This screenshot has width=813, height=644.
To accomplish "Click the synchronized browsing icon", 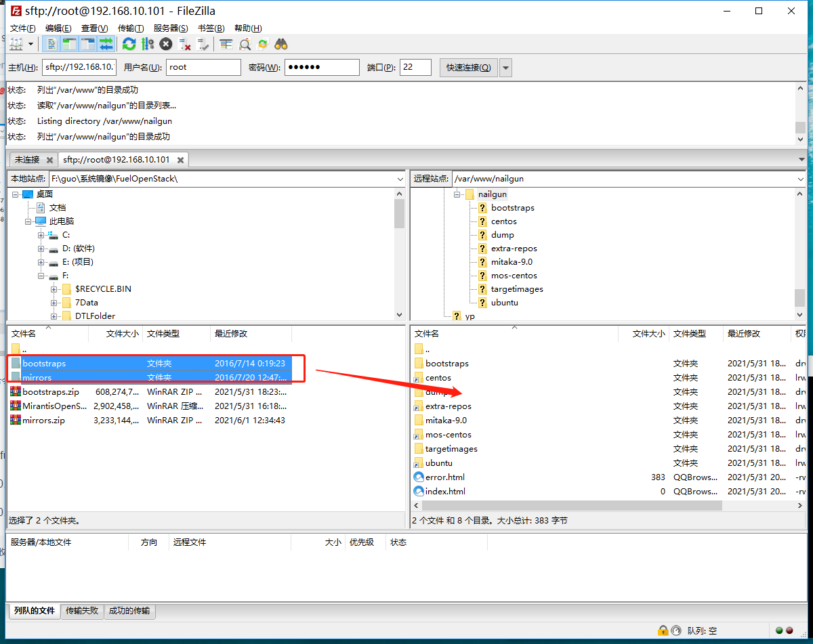I will 264,45.
